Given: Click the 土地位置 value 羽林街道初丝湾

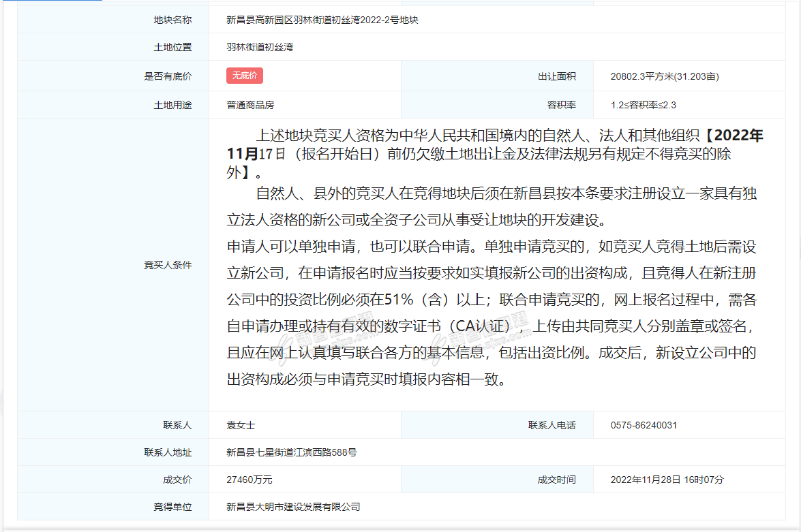Looking at the screenshot, I should (x=260, y=47).
